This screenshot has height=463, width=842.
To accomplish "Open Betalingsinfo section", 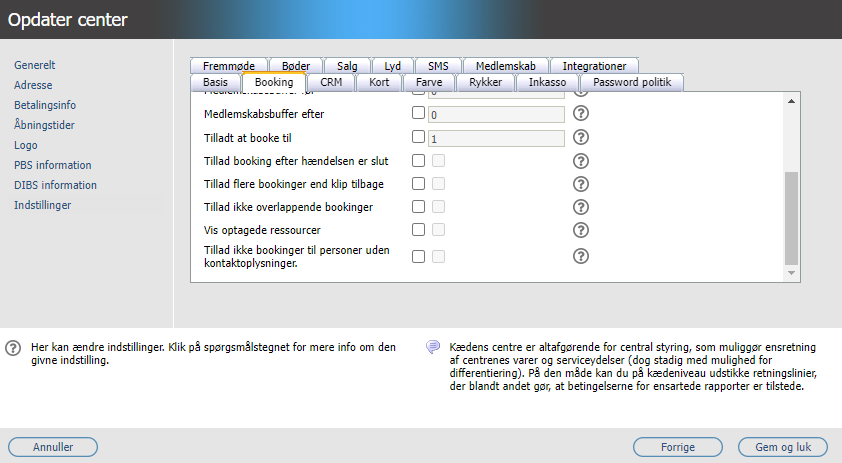I will pos(45,105).
